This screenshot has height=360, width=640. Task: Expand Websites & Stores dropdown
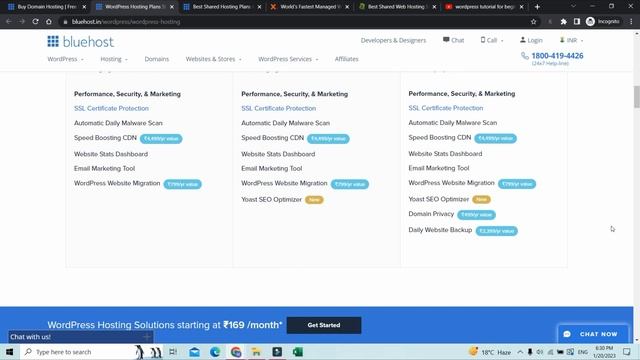(x=213, y=59)
